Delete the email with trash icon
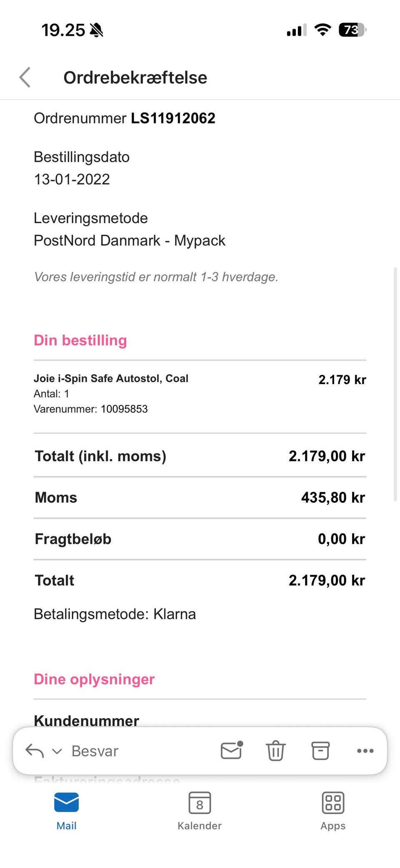The image size is (400, 868). 275,751
